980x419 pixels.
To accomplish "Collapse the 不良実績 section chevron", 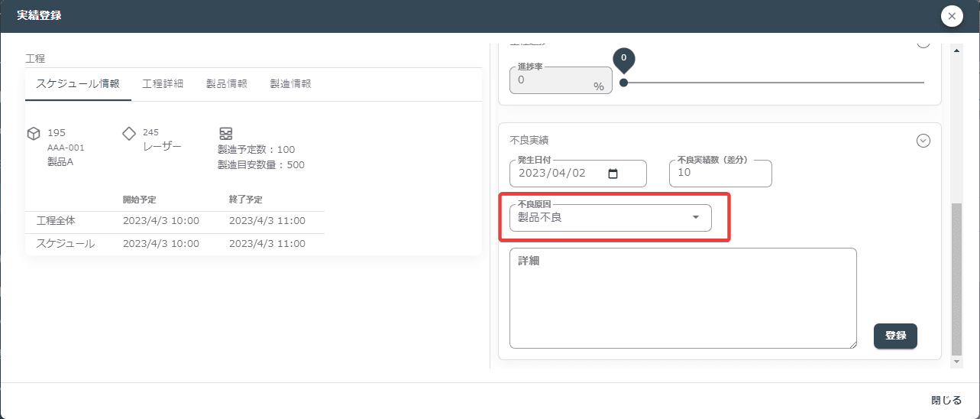I will (923, 141).
